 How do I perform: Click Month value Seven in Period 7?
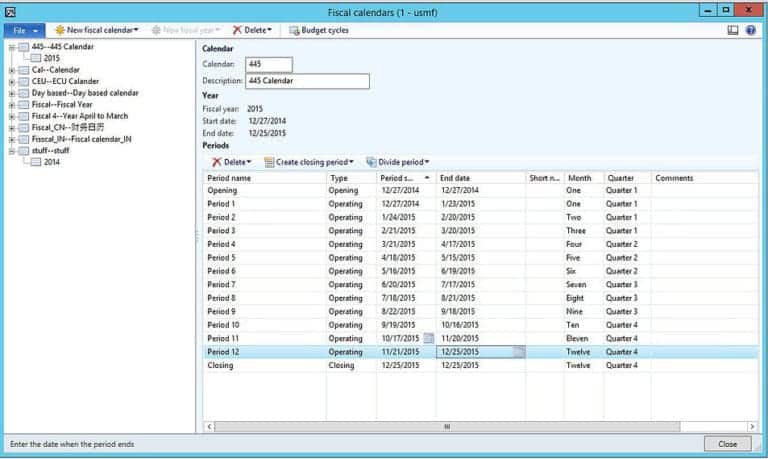576,285
